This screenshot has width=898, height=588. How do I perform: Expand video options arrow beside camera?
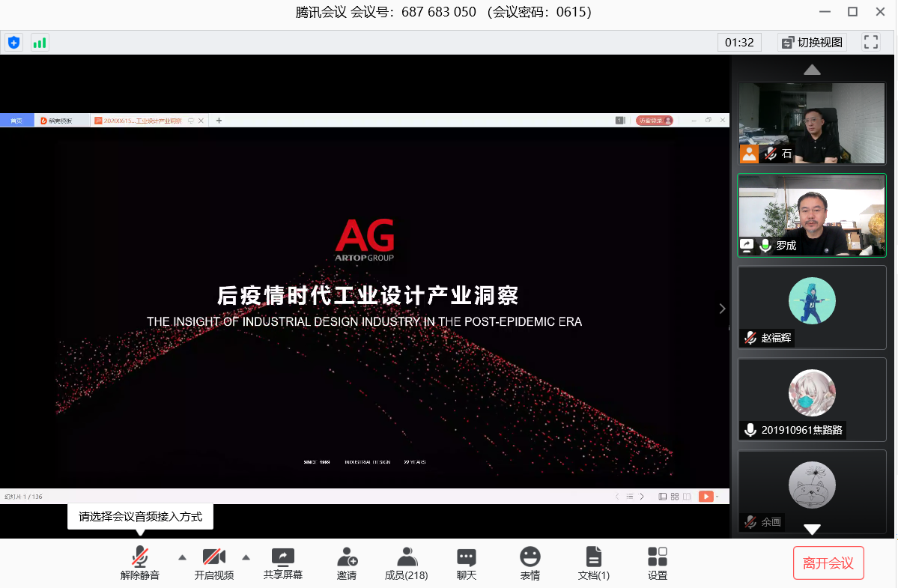pos(246,557)
